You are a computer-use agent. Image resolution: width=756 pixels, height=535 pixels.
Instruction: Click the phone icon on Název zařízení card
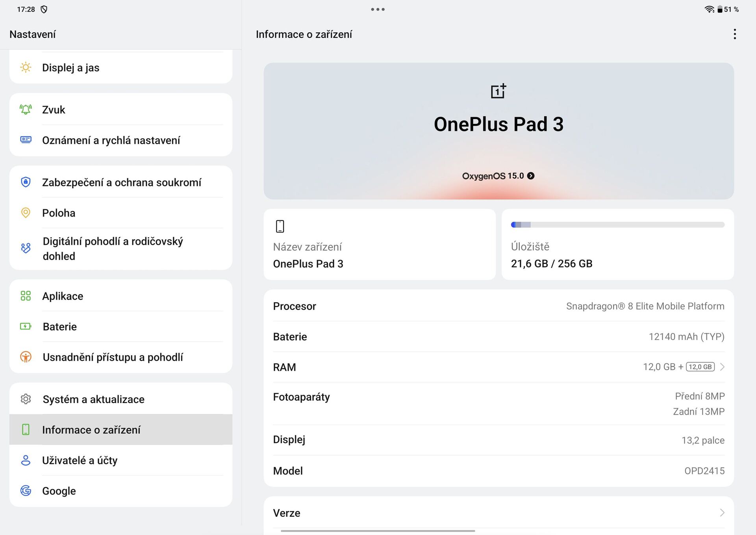click(x=280, y=227)
